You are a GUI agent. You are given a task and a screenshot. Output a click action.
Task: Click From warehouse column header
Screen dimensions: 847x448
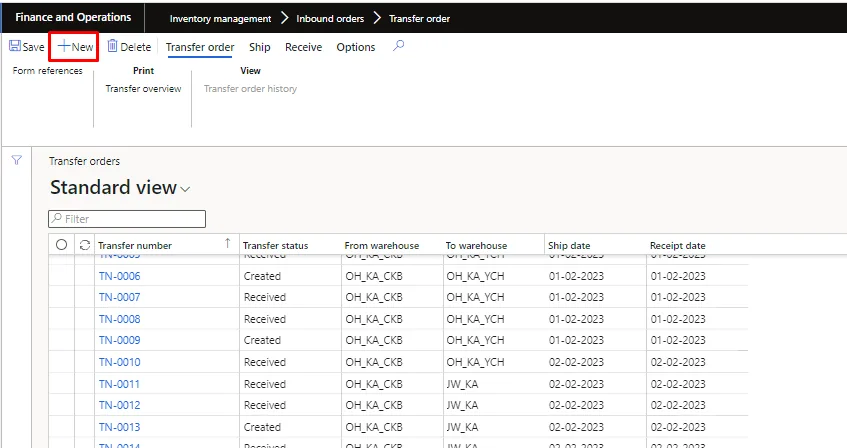[x=381, y=245]
